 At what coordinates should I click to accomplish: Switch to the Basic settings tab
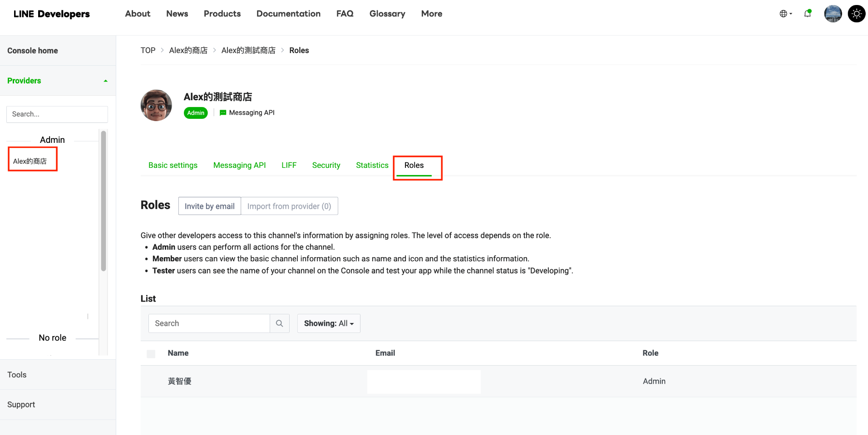click(x=173, y=165)
